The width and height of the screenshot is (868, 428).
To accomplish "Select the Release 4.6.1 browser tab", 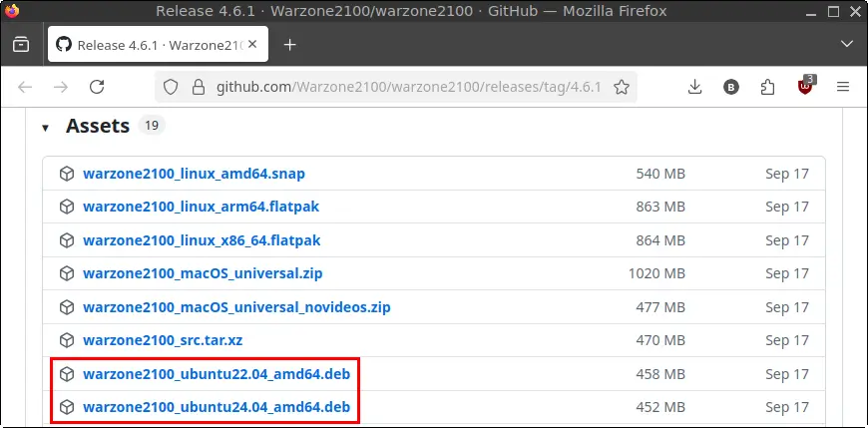I will click(150, 45).
